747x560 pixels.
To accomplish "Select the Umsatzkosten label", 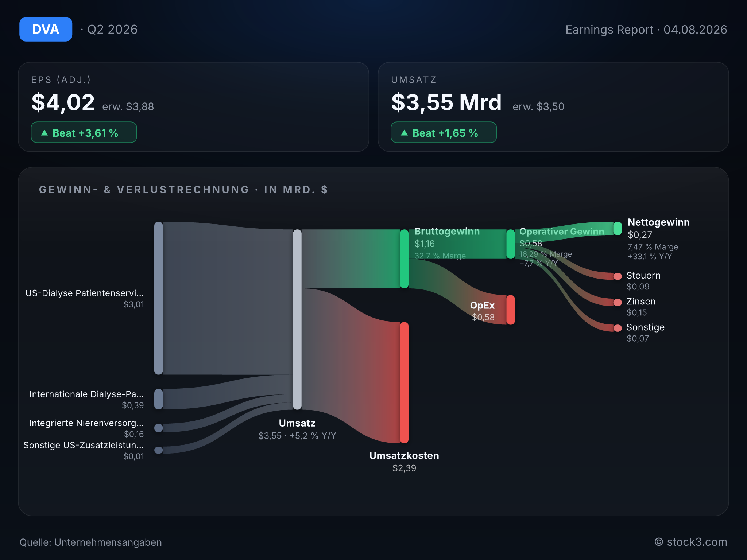I will (x=404, y=456).
